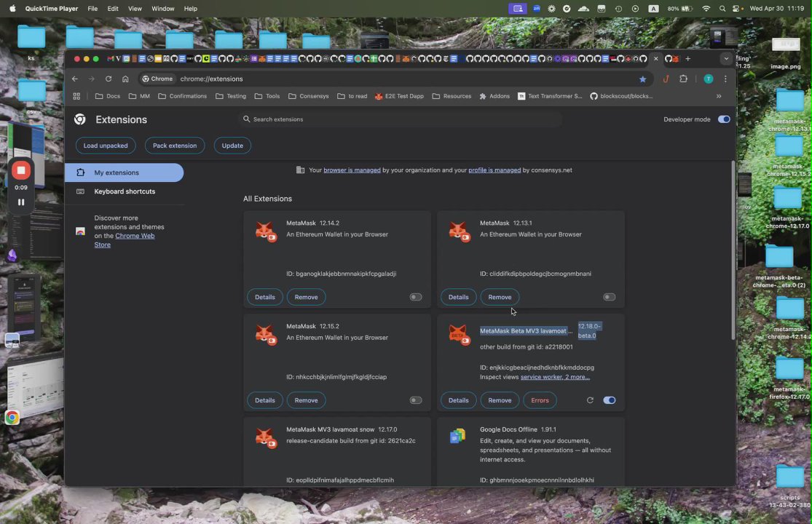Open the Docs bookmark folder

point(108,96)
